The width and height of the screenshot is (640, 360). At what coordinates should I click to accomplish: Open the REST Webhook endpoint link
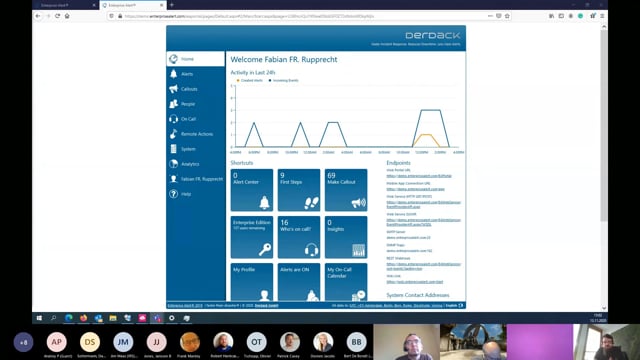[424, 266]
